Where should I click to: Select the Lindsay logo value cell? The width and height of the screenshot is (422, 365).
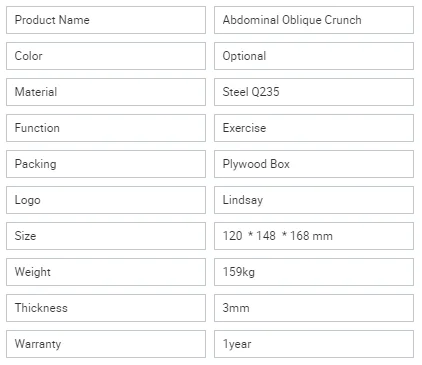pos(314,200)
